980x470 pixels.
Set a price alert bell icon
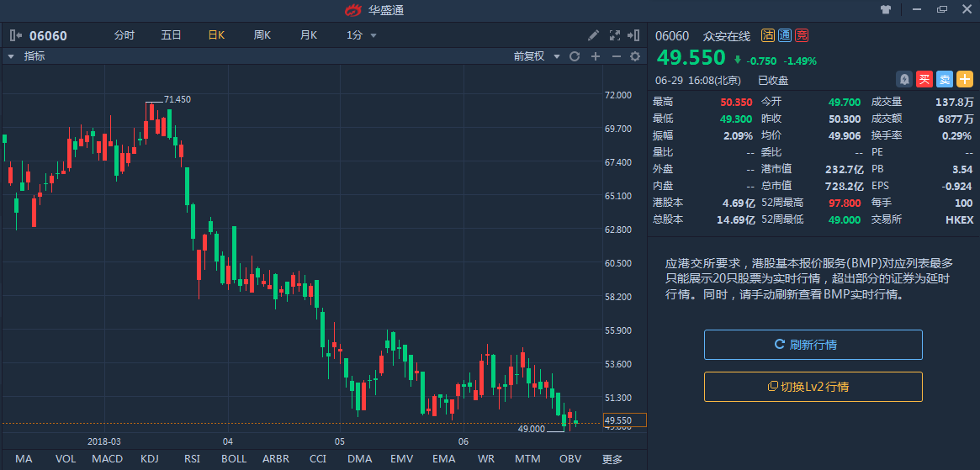pos(903,80)
